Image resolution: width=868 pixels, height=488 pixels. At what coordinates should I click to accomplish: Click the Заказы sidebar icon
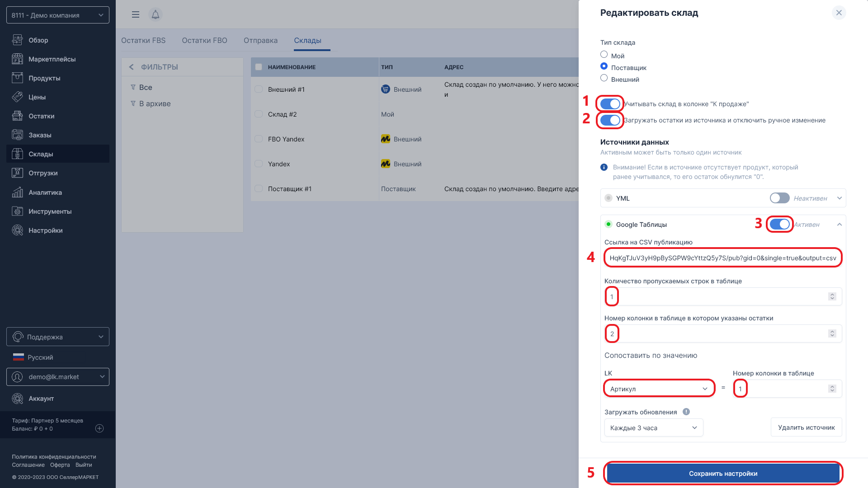click(x=17, y=135)
